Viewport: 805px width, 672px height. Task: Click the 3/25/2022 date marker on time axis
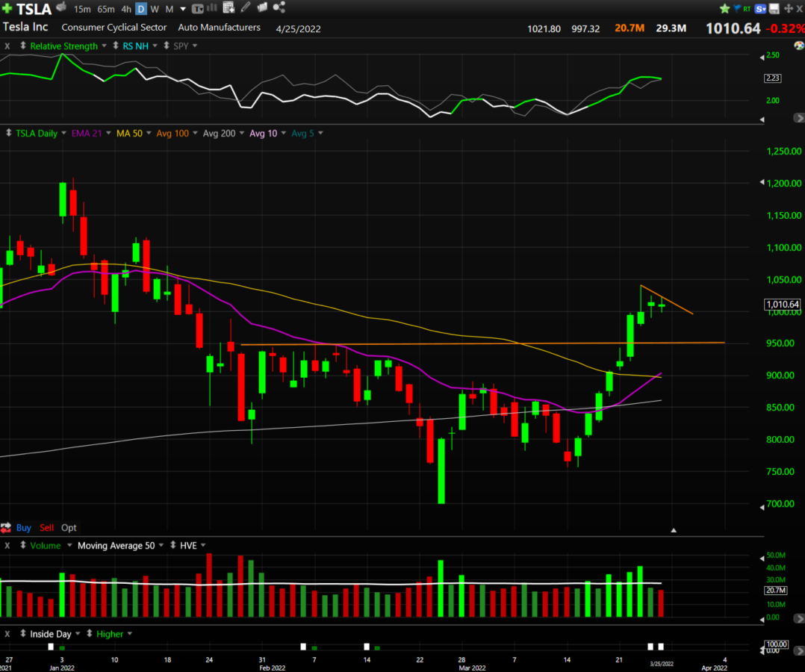(662, 664)
